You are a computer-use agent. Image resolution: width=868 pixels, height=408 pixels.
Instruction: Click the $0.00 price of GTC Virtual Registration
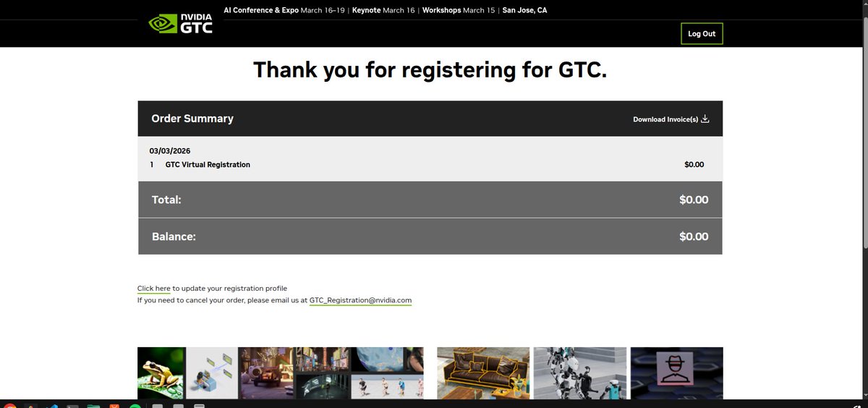(694, 165)
